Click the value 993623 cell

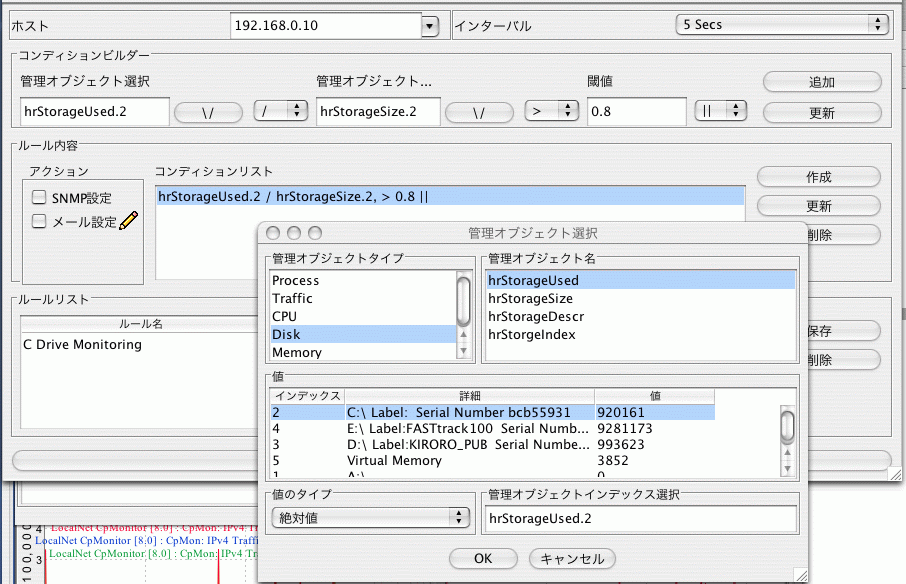coord(655,444)
